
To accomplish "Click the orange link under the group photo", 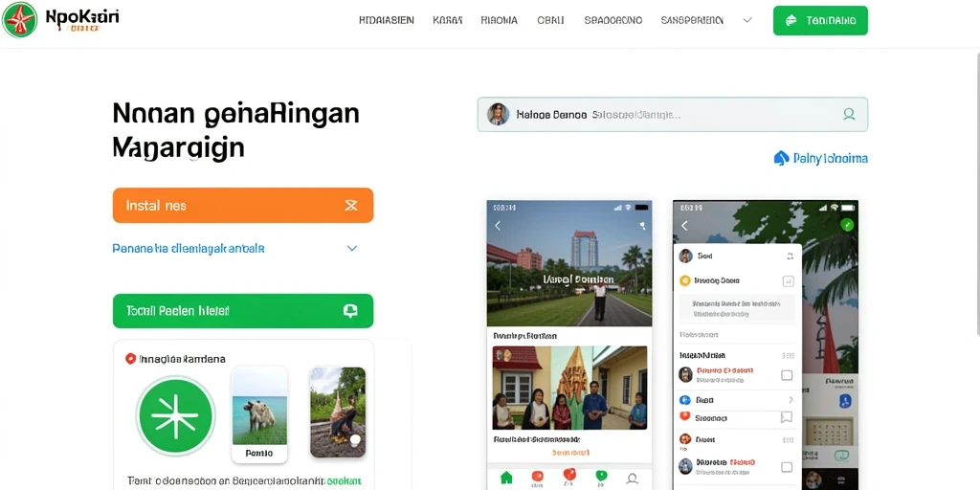I will pyautogui.click(x=570, y=452).
